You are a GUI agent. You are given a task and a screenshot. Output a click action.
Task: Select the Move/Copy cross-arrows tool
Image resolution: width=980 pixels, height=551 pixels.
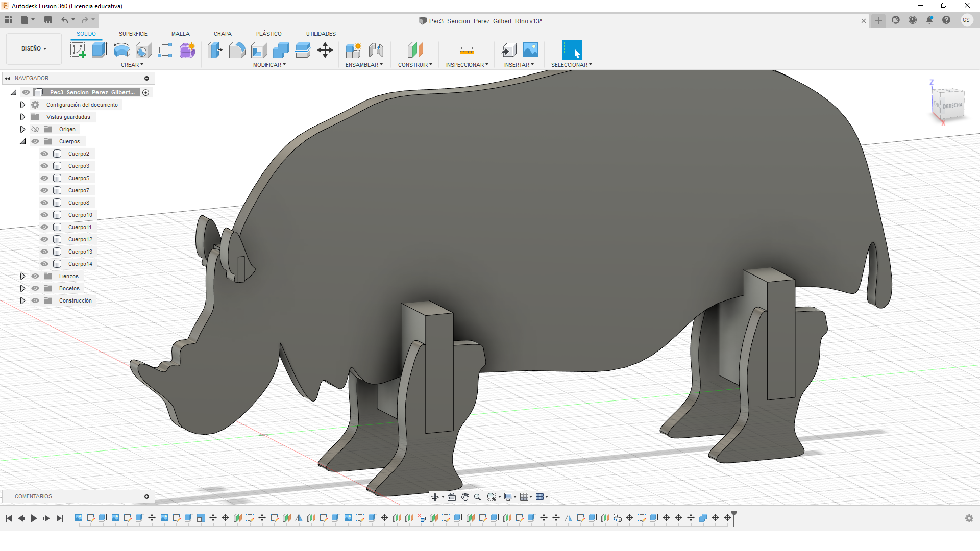coord(325,50)
